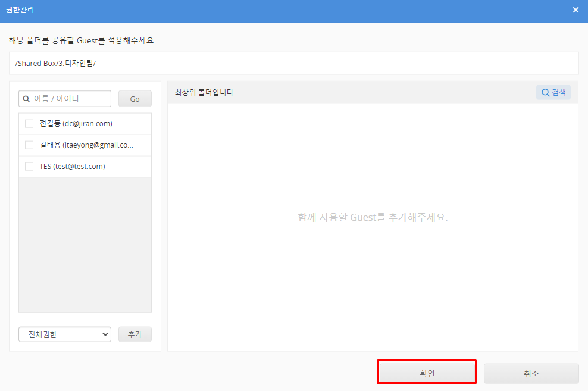Confirm with the 확인 button

coord(427,373)
